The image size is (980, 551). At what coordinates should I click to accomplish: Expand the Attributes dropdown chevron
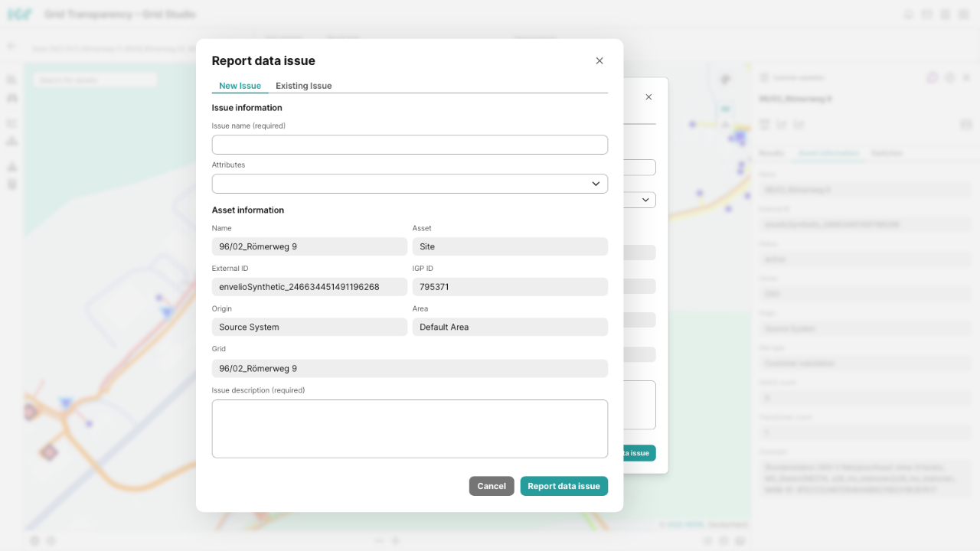pyautogui.click(x=596, y=184)
